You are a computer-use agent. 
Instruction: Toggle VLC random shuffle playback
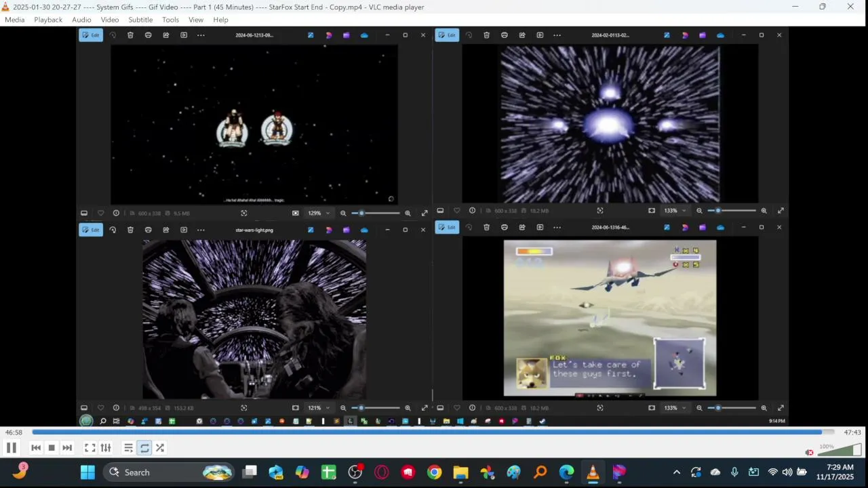(160, 448)
